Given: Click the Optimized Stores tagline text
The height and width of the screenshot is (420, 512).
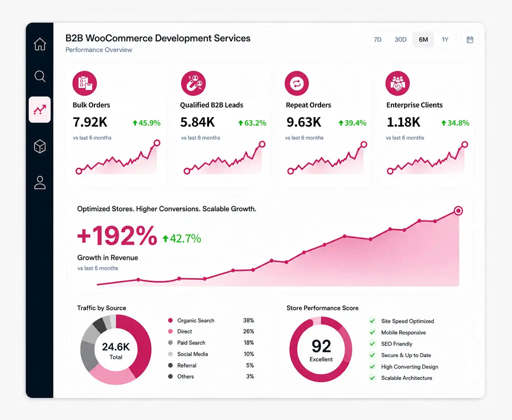Looking at the screenshot, I should click(166, 209).
